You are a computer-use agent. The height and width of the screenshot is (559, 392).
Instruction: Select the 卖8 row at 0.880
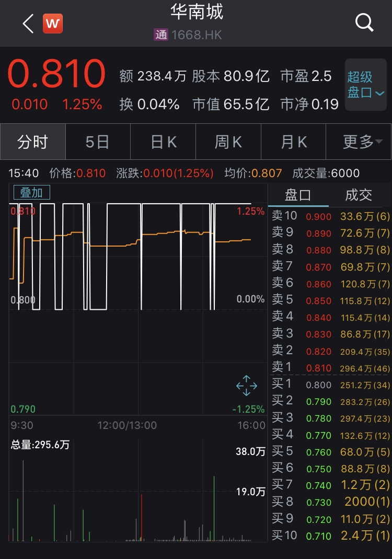click(330, 250)
